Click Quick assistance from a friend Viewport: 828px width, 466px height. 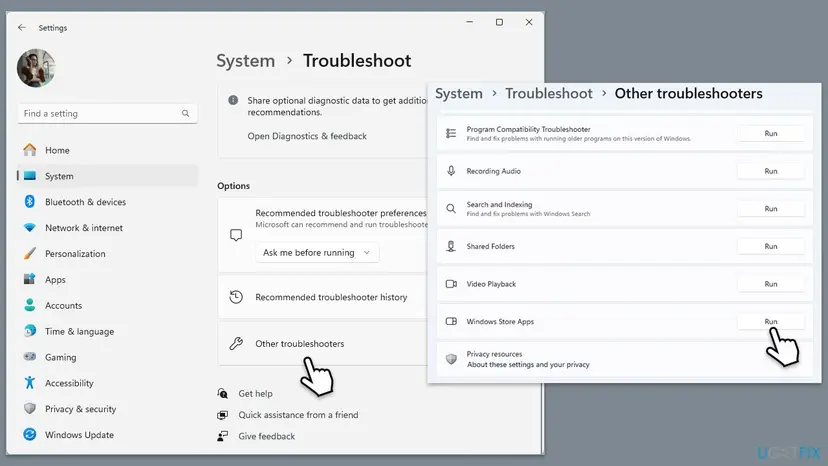coord(298,415)
